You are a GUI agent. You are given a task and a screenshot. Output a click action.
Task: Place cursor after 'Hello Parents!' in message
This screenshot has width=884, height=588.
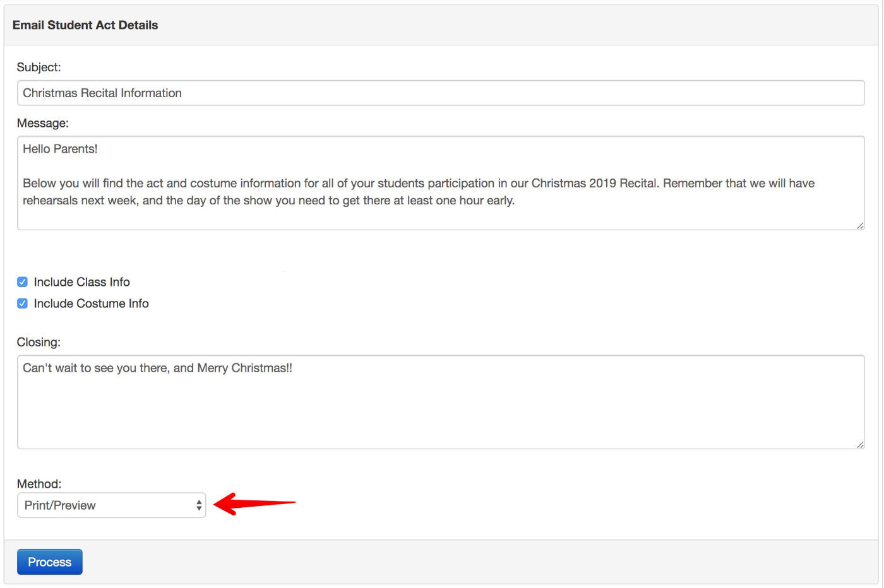point(99,149)
